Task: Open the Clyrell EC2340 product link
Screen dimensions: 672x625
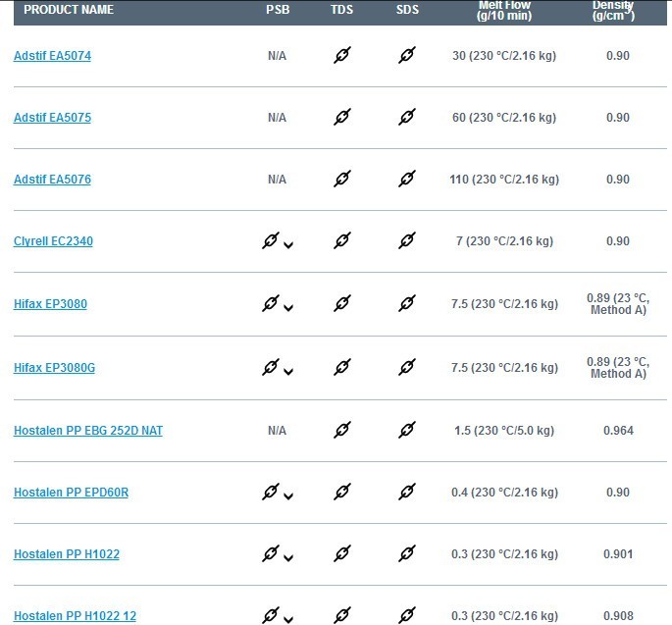Action: (53, 241)
